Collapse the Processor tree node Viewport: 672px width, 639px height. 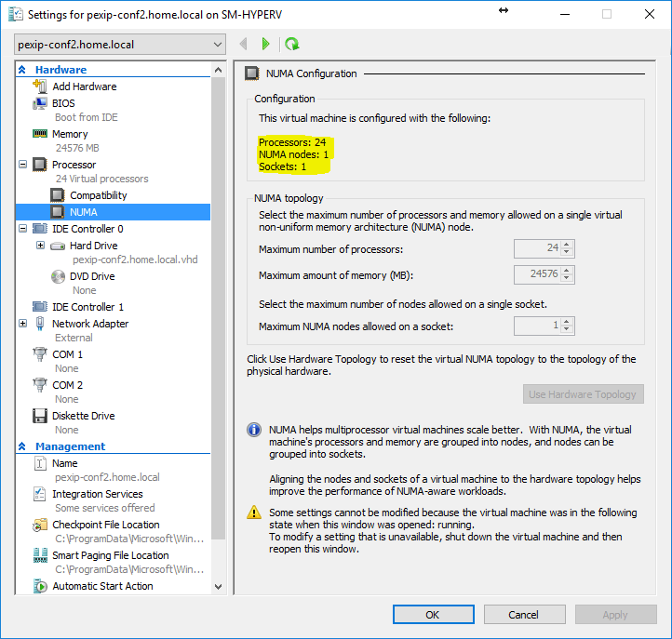click(x=22, y=165)
